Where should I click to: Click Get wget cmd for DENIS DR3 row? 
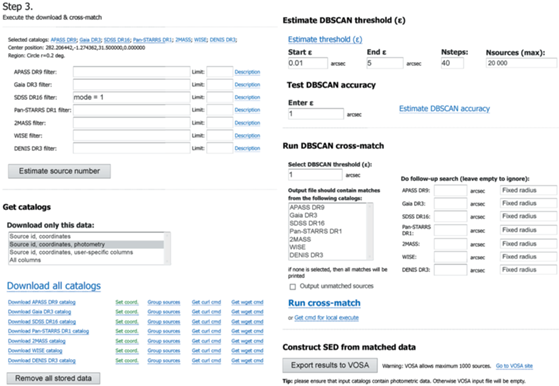(247, 361)
